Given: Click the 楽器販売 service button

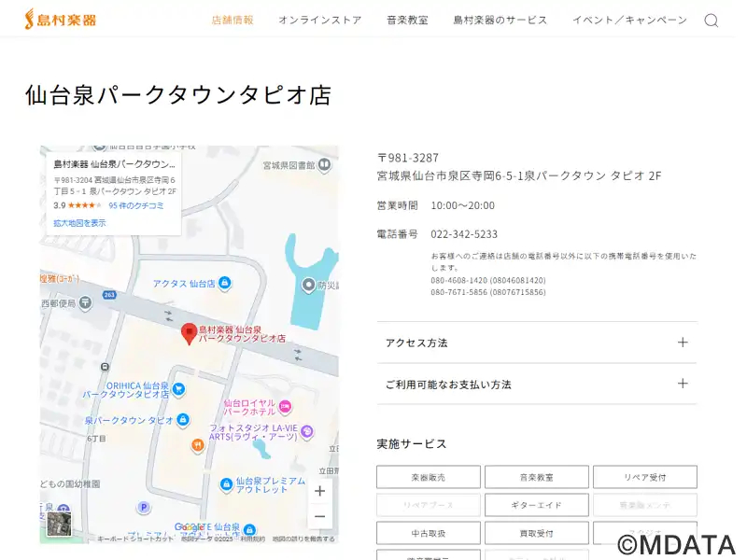Looking at the screenshot, I should [428, 477].
